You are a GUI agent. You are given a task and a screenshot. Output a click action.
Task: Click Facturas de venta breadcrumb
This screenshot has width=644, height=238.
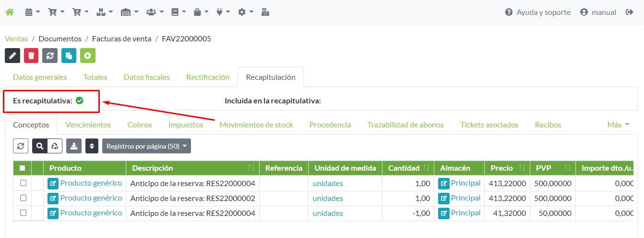click(x=121, y=38)
